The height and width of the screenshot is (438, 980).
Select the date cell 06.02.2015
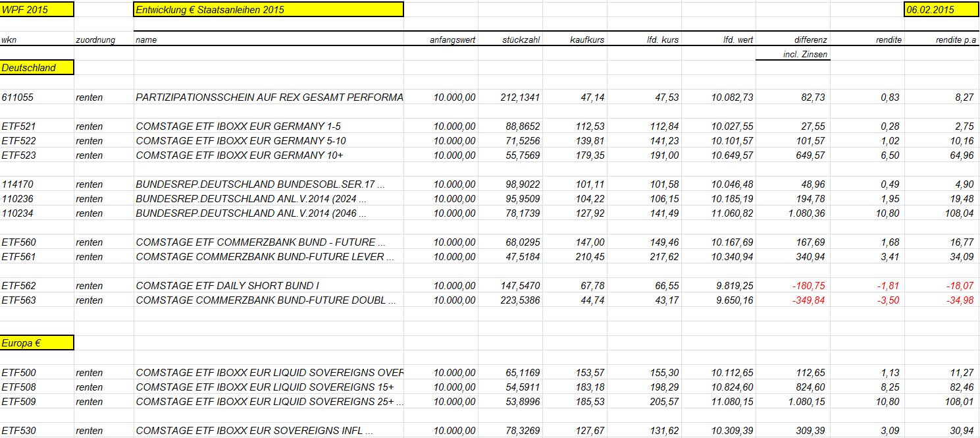tap(942, 9)
